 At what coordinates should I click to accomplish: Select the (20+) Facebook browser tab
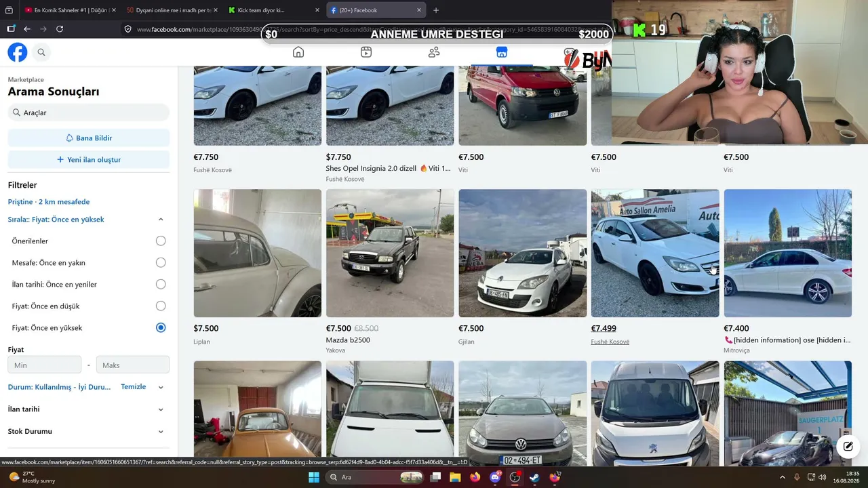(x=376, y=10)
